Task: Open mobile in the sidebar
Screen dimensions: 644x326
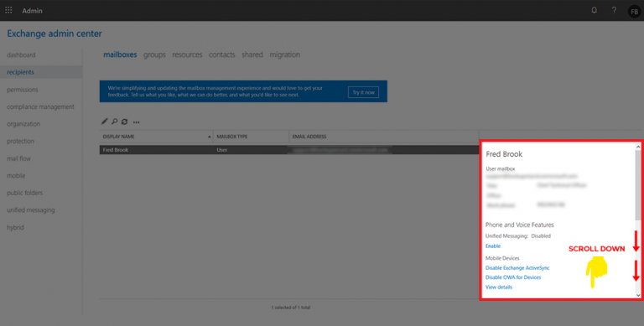Action: pos(16,176)
